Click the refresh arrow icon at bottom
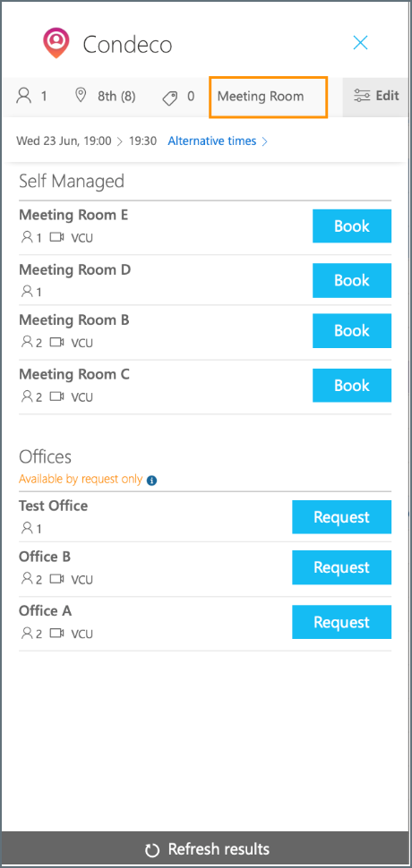The image size is (412, 868). point(151,850)
